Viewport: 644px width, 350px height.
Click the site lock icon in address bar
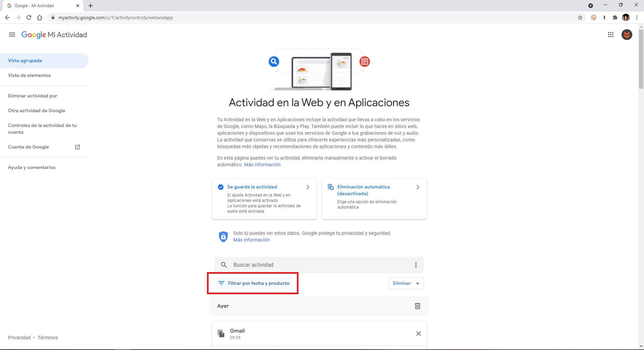pyautogui.click(x=53, y=17)
